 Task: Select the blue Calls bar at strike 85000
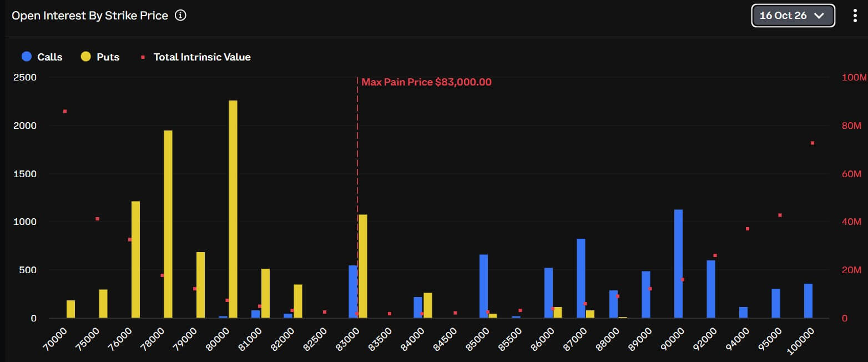483,286
